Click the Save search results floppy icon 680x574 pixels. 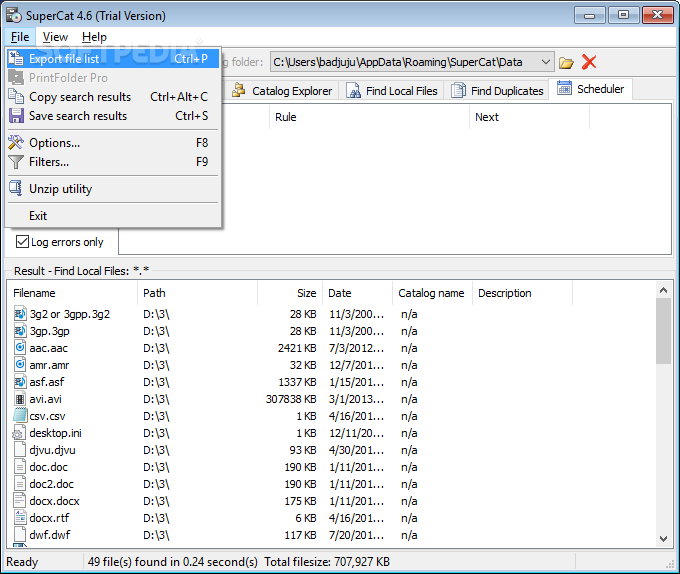click(16, 115)
